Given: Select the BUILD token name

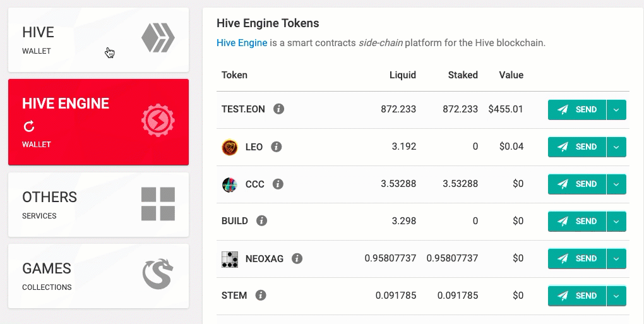Looking at the screenshot, I should point(234,221).
